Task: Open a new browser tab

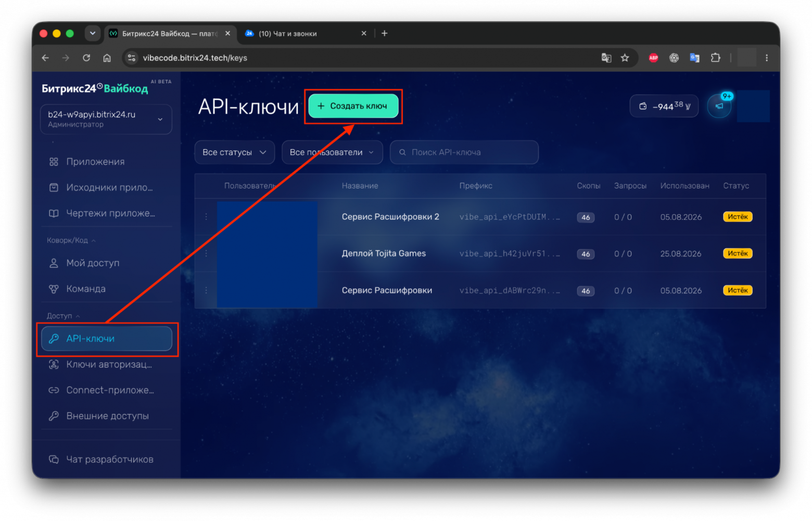Action: tap(384, 33)
